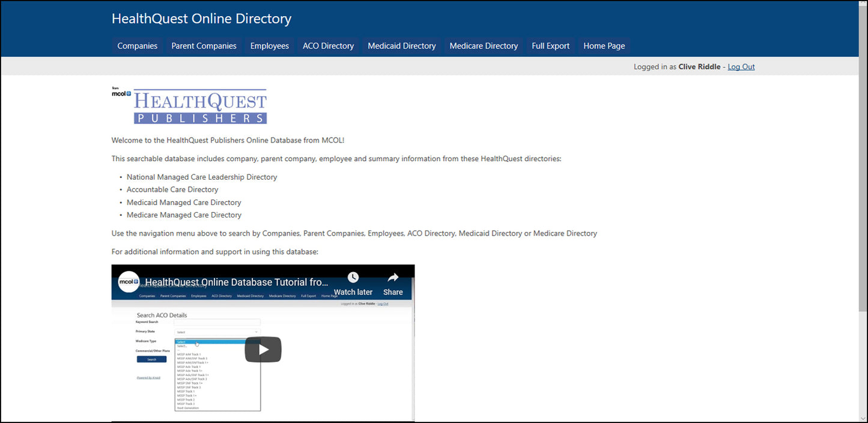This screenshot has height=423, width=868.
Task: Open the video title link
Action: pyautogui.click(x=237, y=282)
